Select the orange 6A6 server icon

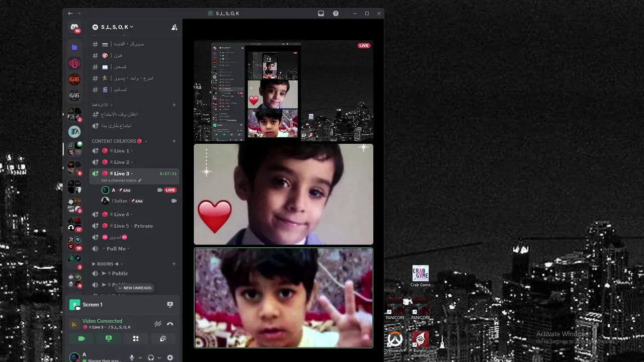[74, 79]
